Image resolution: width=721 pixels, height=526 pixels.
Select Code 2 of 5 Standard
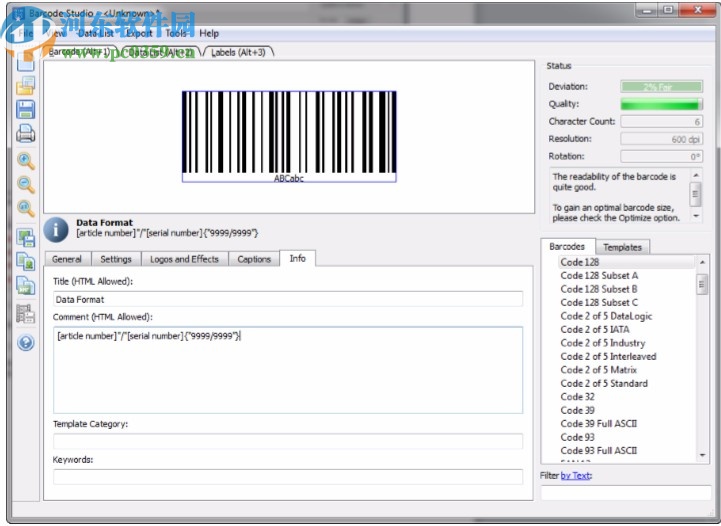click(x=604, y=383)
